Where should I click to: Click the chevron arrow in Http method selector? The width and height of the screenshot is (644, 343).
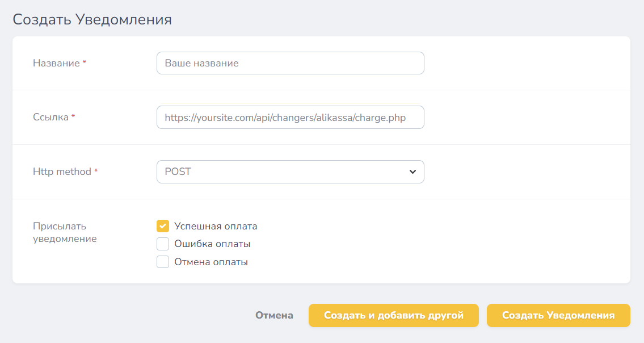(413, 172)
